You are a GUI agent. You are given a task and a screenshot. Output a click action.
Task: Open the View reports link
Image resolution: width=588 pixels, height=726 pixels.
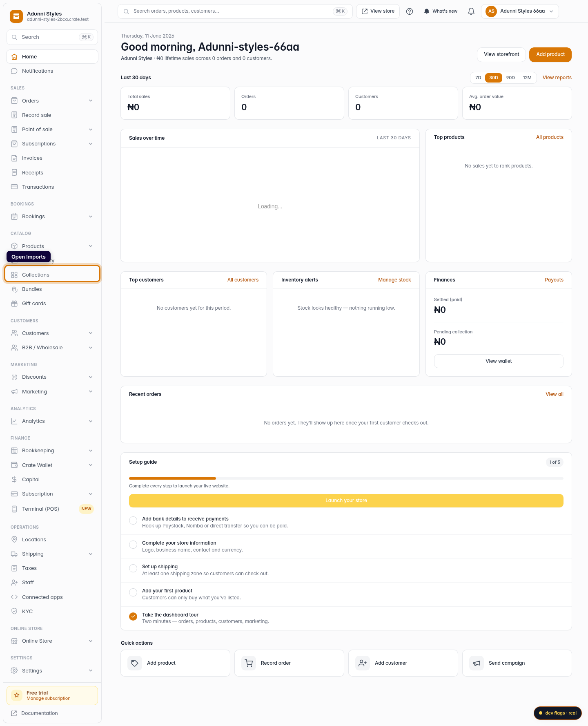[x=557, y=78]
